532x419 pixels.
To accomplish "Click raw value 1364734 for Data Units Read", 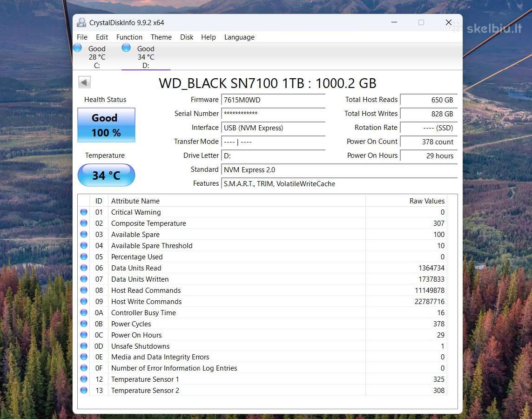I will coord(431,268).
